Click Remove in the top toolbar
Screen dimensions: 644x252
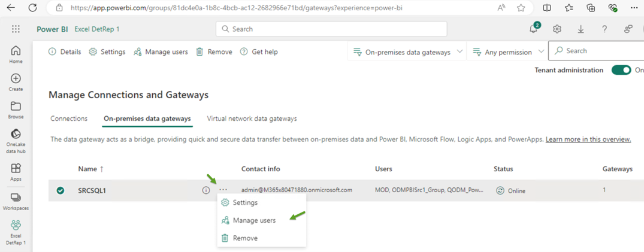pyautogui.click(x=214, y=51)
